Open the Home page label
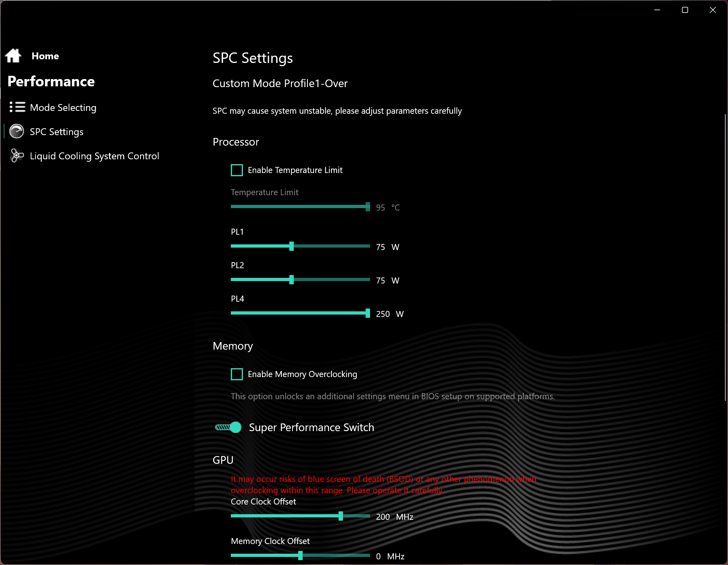The height and width of the screenshot is (565, 728). pyautogui.click(x=45, y=56)
